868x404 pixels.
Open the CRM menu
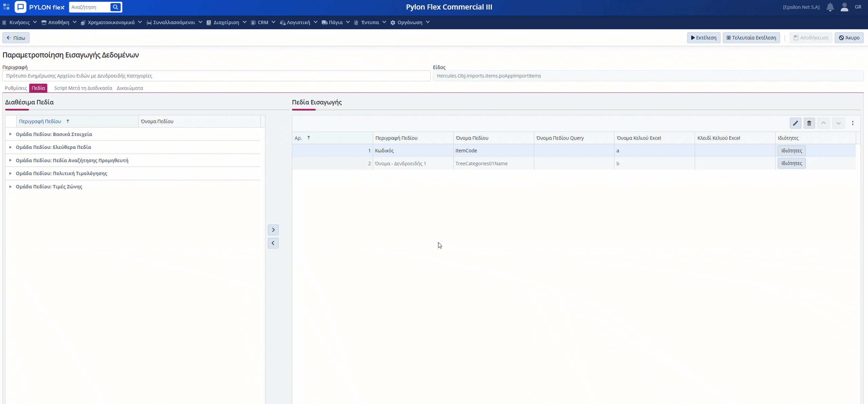point(263,22)
